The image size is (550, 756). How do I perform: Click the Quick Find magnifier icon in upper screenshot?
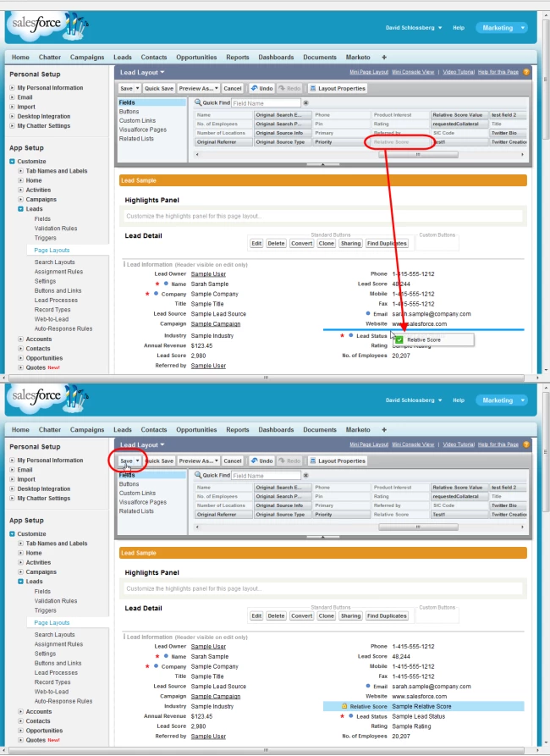[x=198, y=102]
